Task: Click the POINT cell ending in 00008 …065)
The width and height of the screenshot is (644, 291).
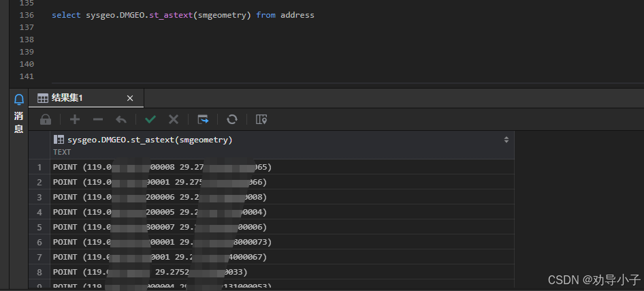Action: click(282, 167)
